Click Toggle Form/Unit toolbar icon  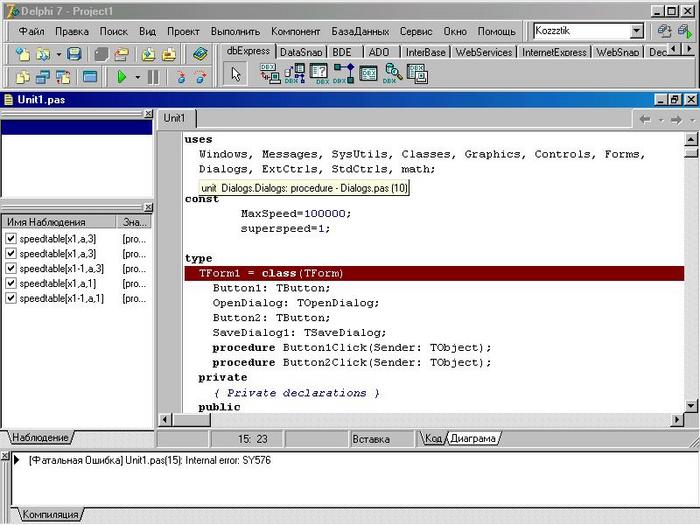(x=63, y=77)
